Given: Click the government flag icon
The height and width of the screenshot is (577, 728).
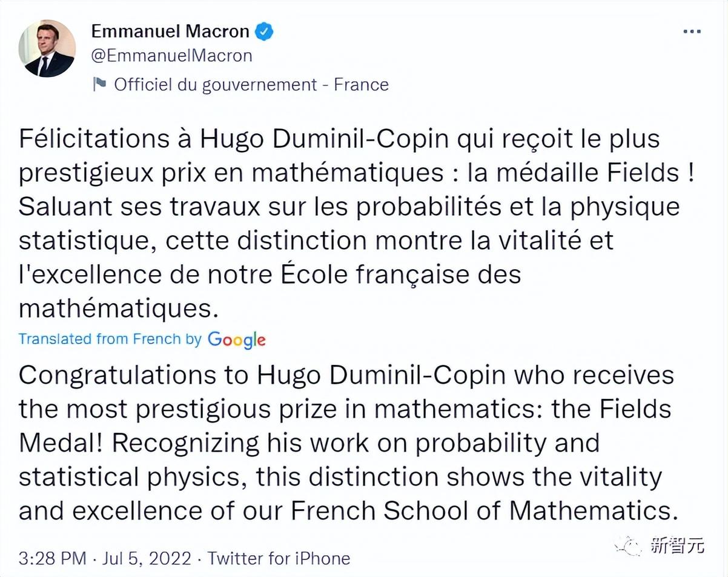Looking at the screenshot, I should tap(99, 84).
